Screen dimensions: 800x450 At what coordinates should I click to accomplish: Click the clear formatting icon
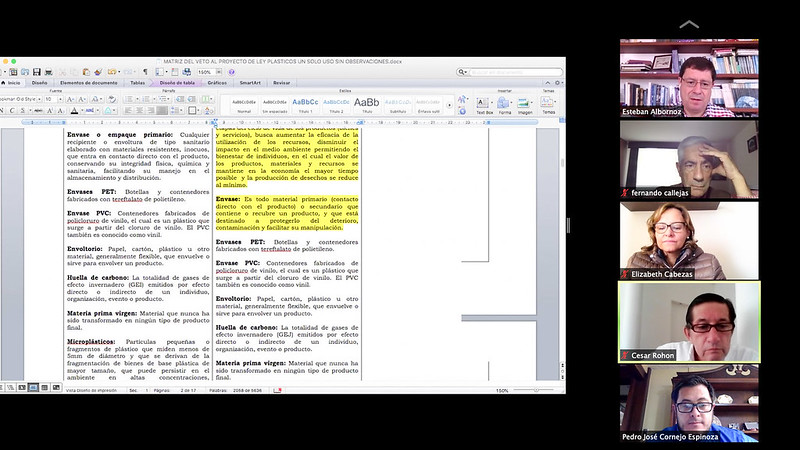(112, 99)
